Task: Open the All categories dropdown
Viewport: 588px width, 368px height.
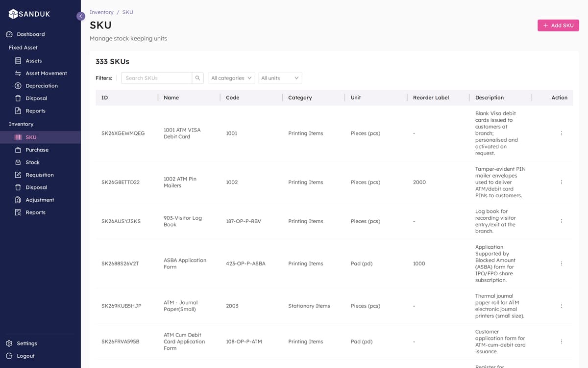Action: pyautogui.click(x=231, y=78)
